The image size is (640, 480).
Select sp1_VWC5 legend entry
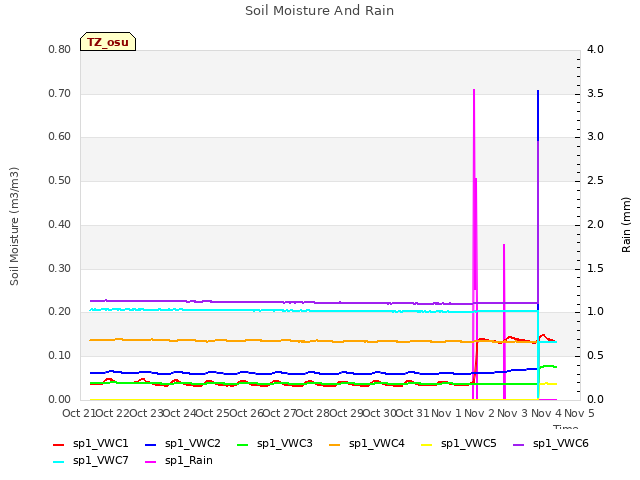pyautogui.click(x=459, y=444)
